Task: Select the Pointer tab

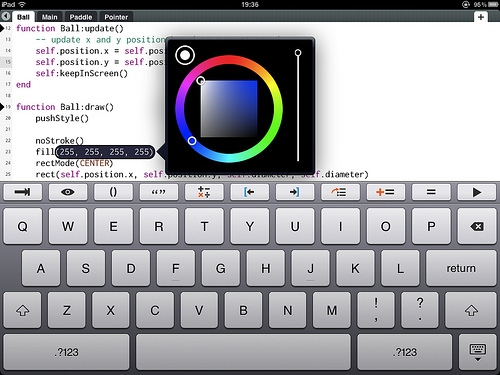Action: pyautogui.click(x=116, y=17)
